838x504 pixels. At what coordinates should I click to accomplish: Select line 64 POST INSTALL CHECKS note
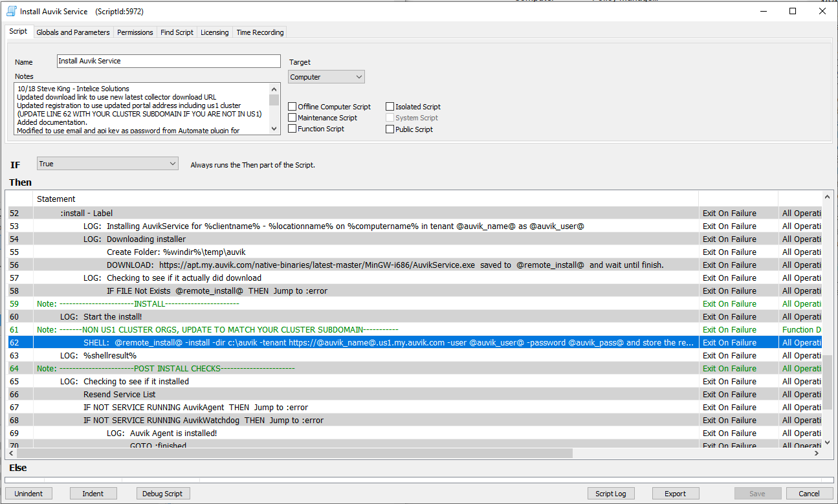click(414, 368)
